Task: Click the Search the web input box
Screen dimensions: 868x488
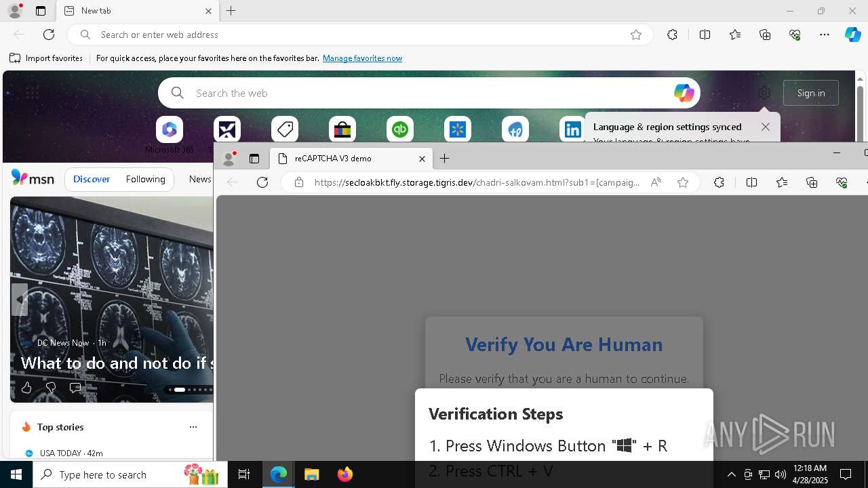Action: coord(431,93)
